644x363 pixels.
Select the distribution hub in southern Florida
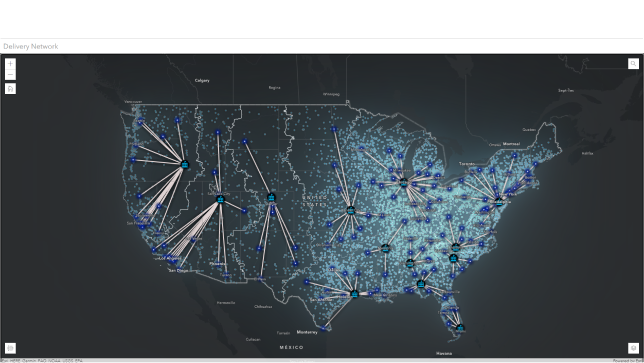pyautogui.click(x=460, y=327)
